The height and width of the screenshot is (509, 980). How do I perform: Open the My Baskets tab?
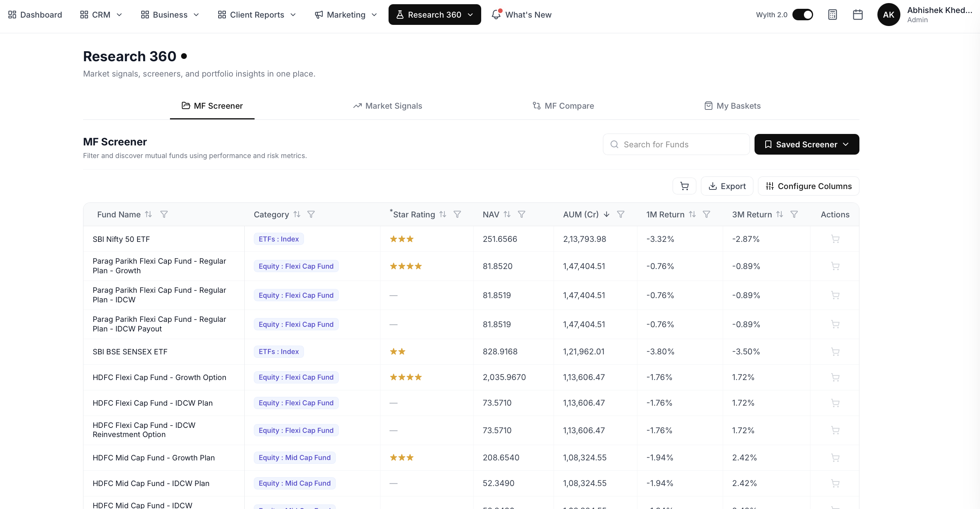(x=733, y=106)
